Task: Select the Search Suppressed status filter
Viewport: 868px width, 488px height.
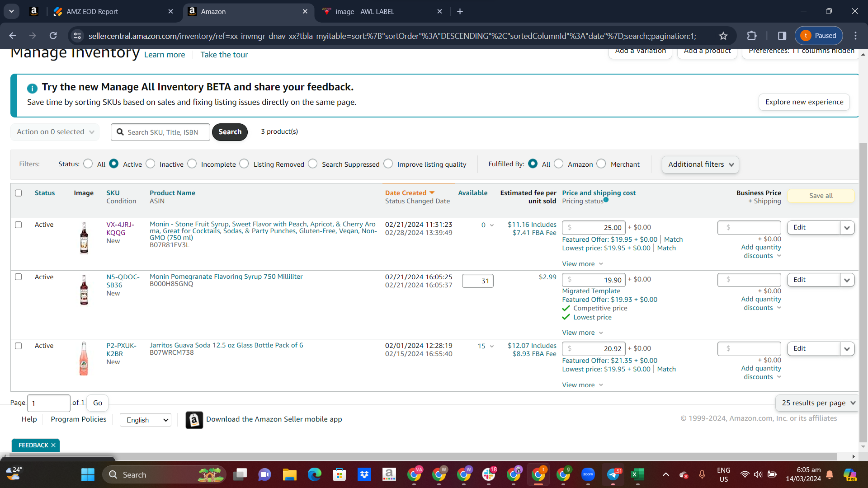Action: tap(313, 164)
